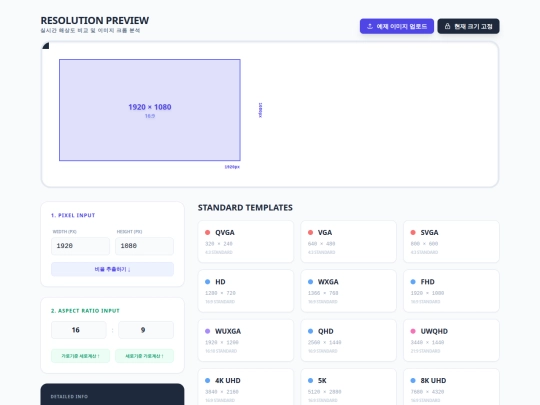Click the 현재 크기 고정 lock button
This screenshot has width=540, height=405.
tap(468, 26)
